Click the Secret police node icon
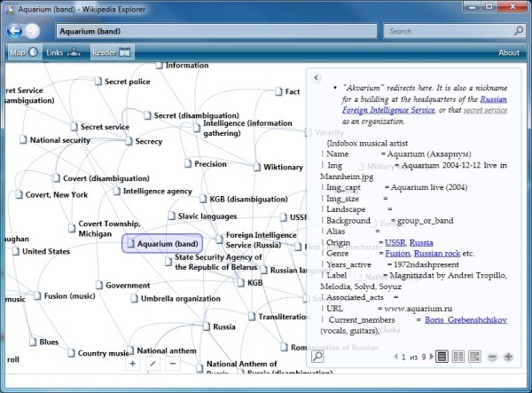This screenshot has width=532, height=393. [98, 81]
